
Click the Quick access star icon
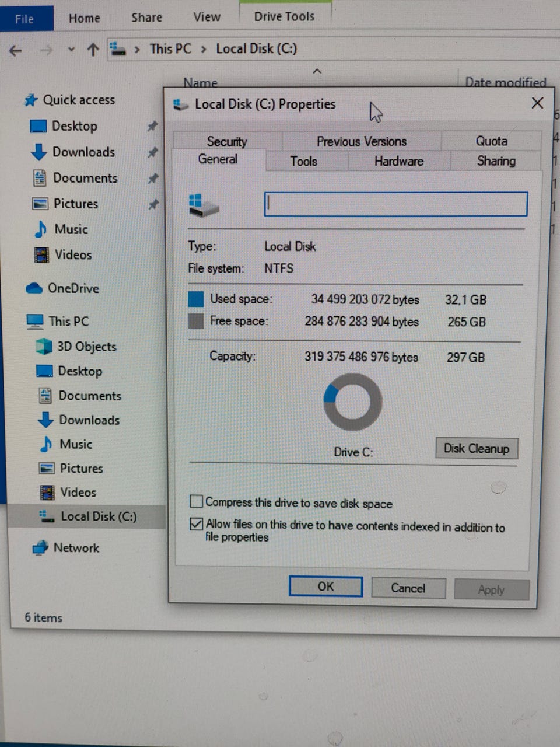30,100
